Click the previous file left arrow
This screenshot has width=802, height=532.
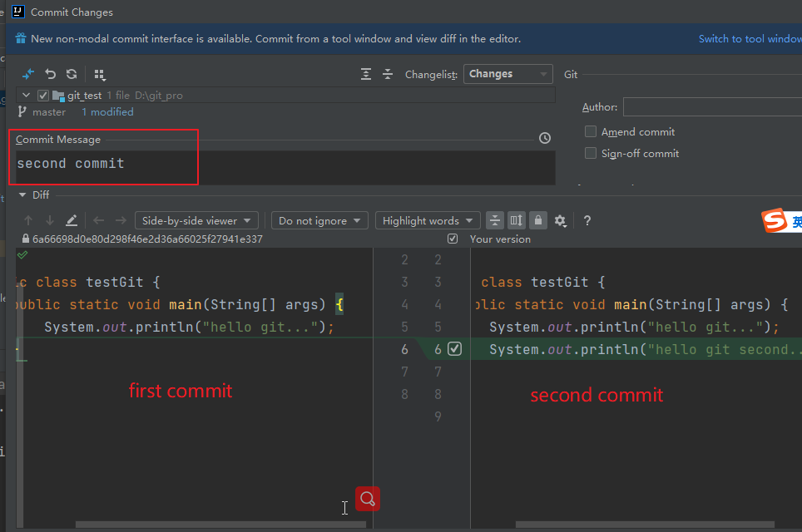click(x=99, y=220)
